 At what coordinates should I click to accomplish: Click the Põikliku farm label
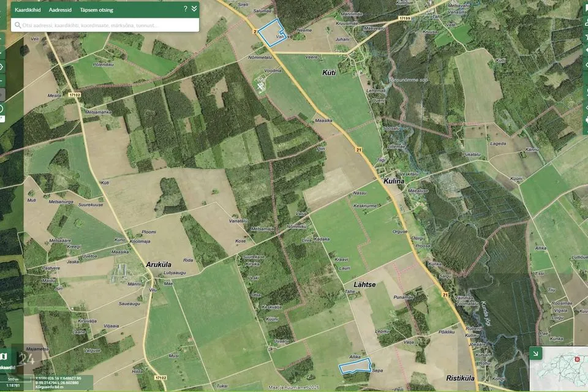447,331
